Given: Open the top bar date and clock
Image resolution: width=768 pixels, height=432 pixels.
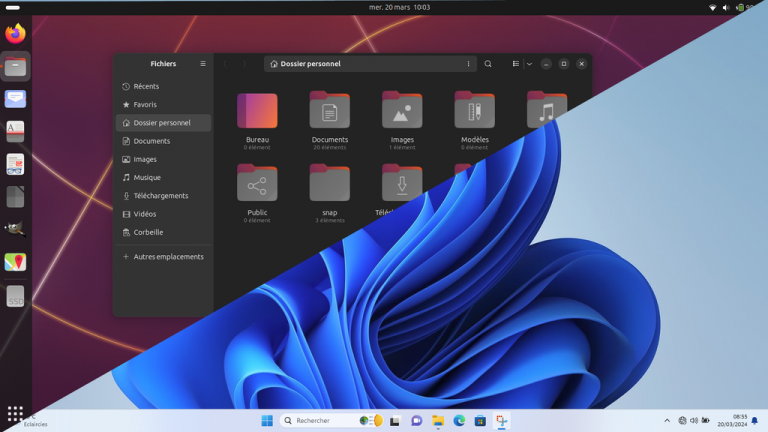Looking at the screenshot, I should tap(399, 7).
